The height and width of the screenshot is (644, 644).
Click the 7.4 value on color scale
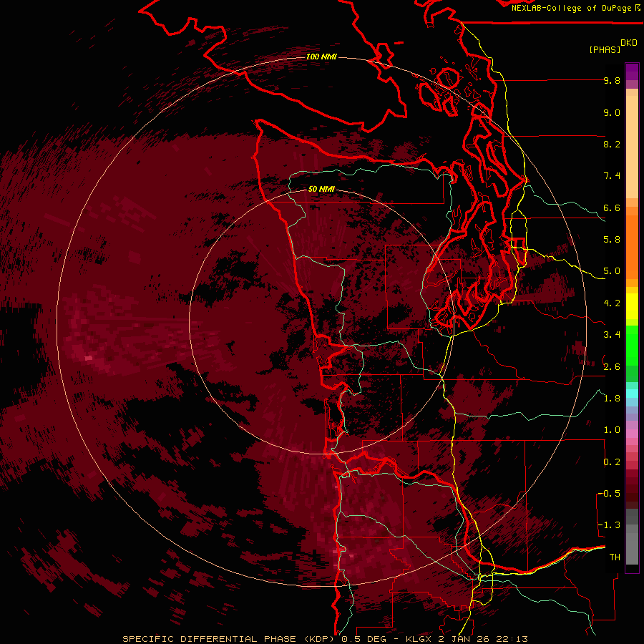point(612,176)
